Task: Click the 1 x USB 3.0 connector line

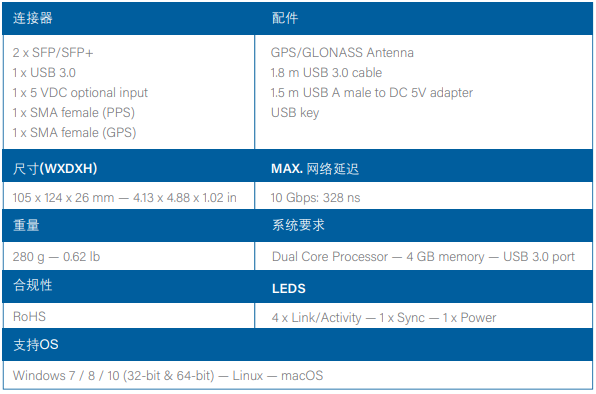Action: click(x=44, y=73)
